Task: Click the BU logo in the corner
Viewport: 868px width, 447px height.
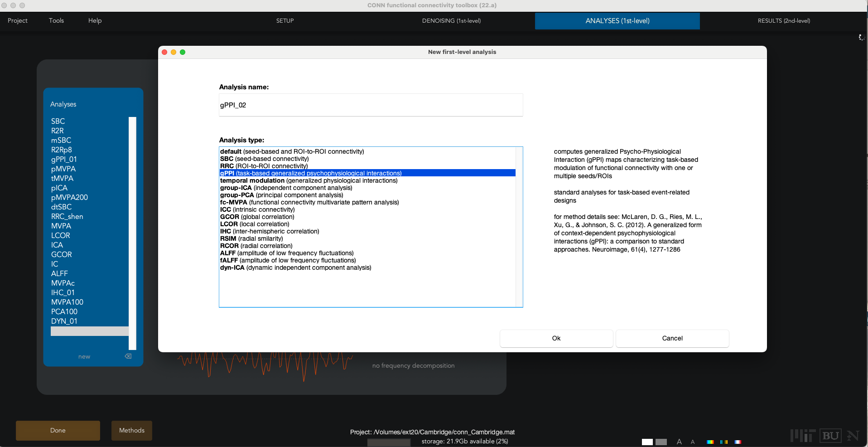Action: click(830, 436)
